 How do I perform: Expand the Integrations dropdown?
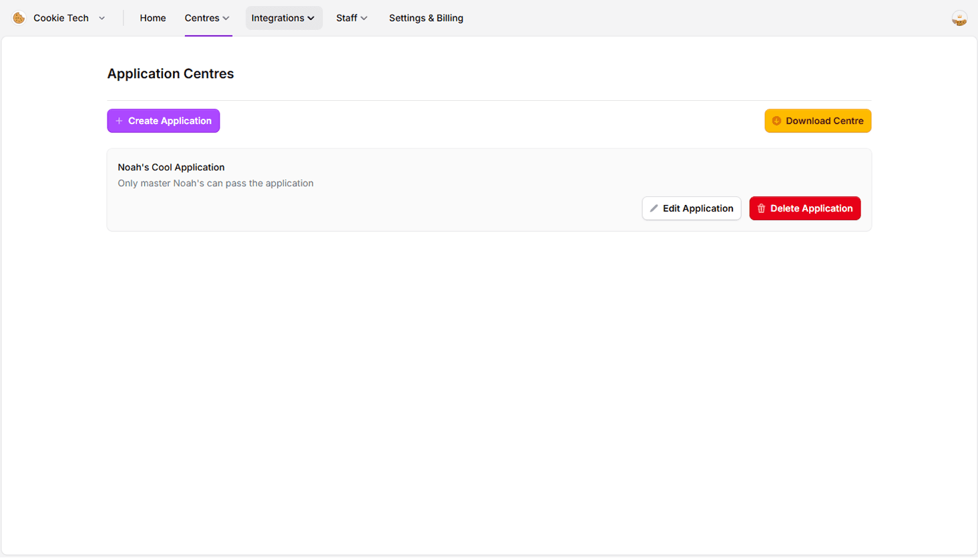pos(284,18)
